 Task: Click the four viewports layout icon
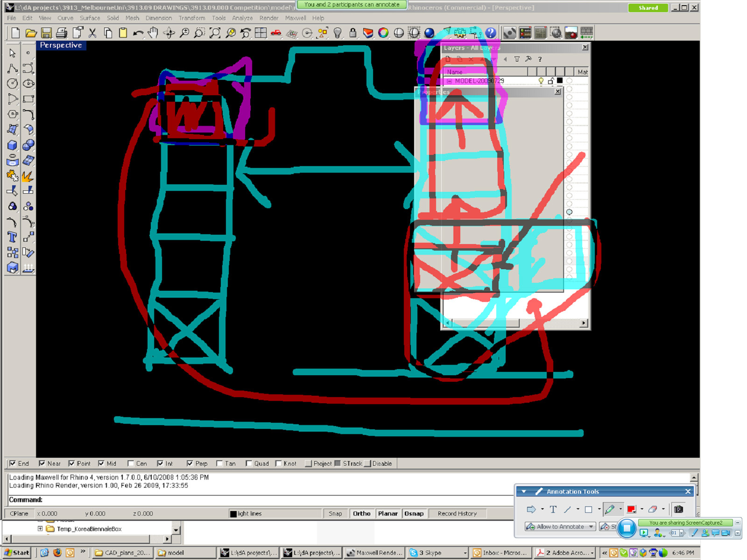[x=261, y=33]
